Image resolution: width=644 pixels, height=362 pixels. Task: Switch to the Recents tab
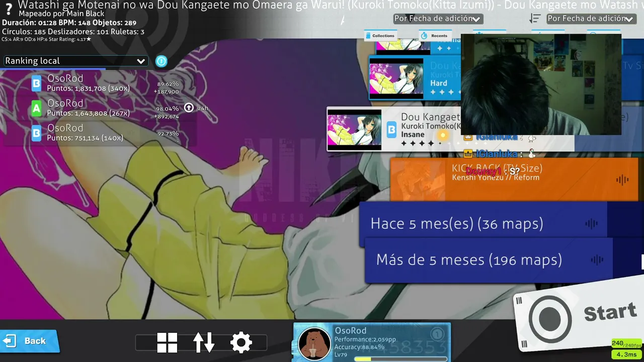click(x=435, y=36)
